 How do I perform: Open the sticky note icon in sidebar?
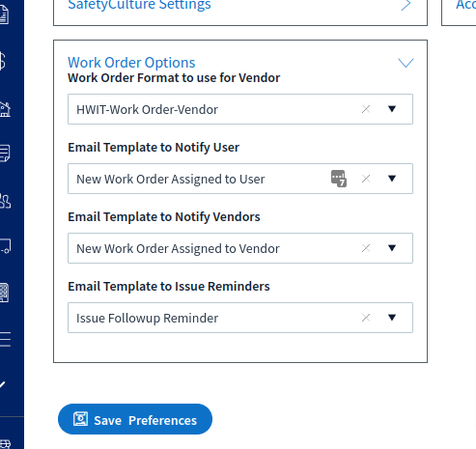(5, 154)
